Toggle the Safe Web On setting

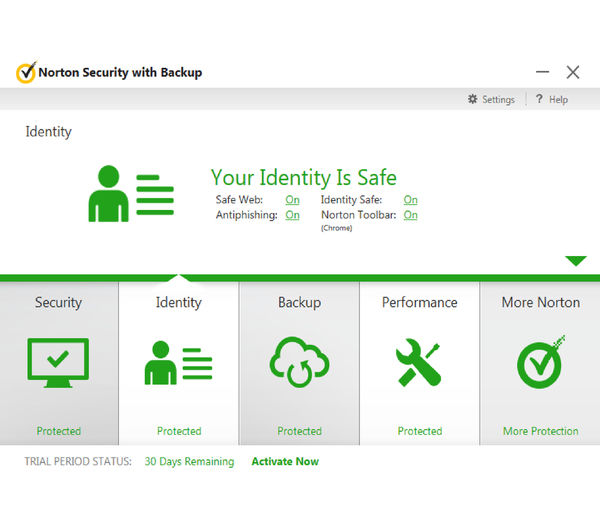click(x=292, y=200)
